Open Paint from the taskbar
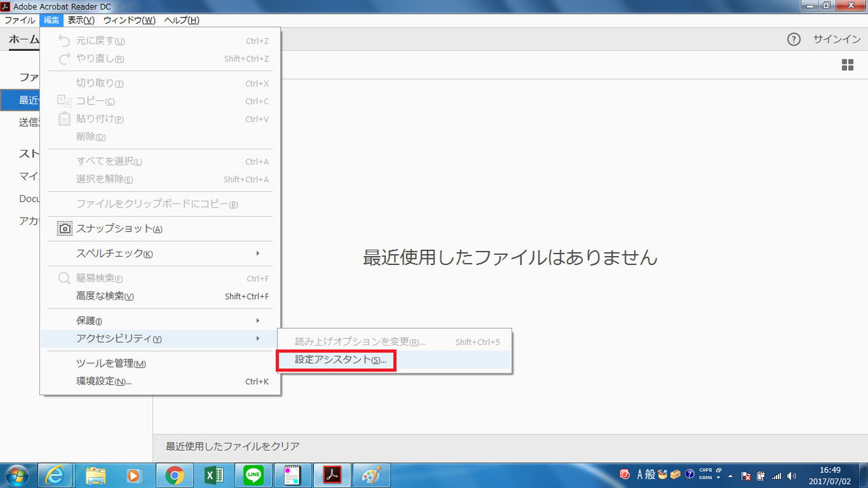Screen dimensions: 868x488 [x=372, y=476]
